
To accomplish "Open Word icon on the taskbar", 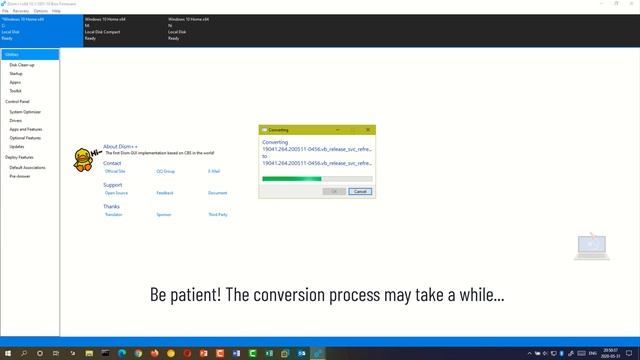I will 236,353.
